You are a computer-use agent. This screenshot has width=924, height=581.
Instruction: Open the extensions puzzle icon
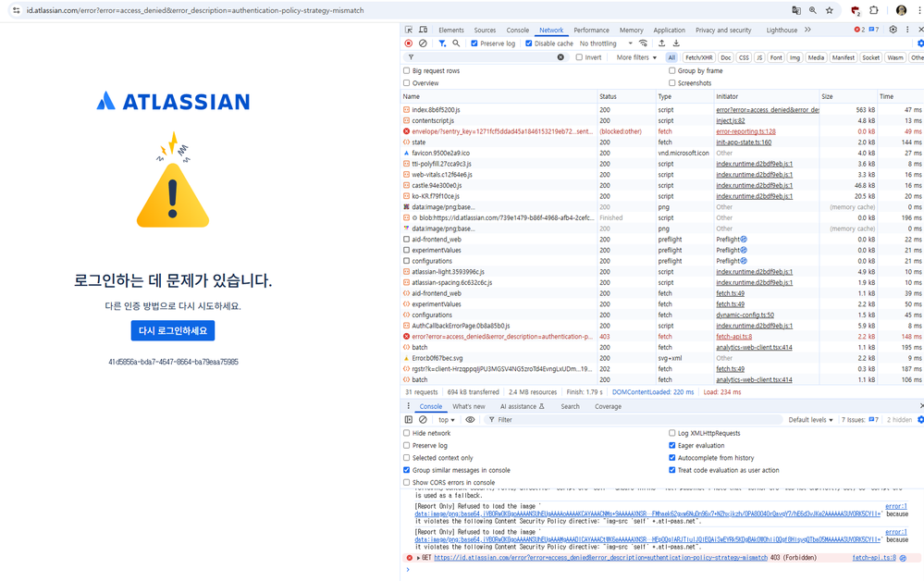[x=874, y=10]
